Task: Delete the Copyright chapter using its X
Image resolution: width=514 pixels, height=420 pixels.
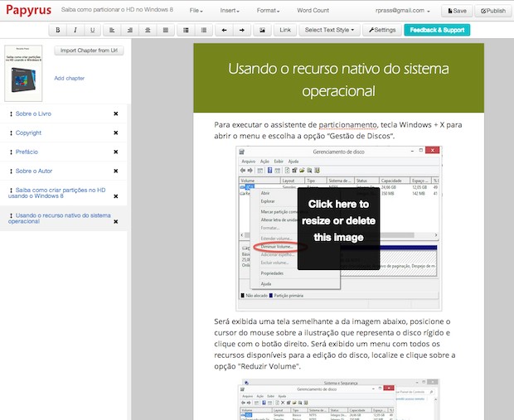Action: tap(116, 133)
